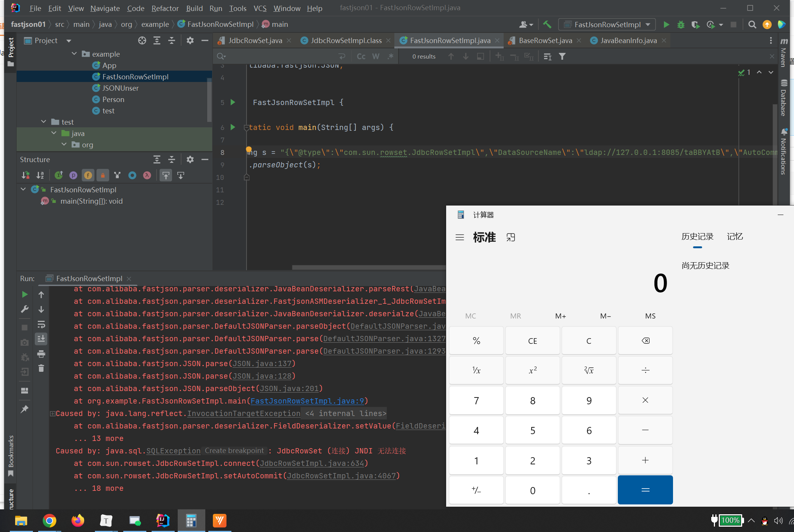
Task: Click the search filter funnel icon
Action: click(x=562, y=57)
